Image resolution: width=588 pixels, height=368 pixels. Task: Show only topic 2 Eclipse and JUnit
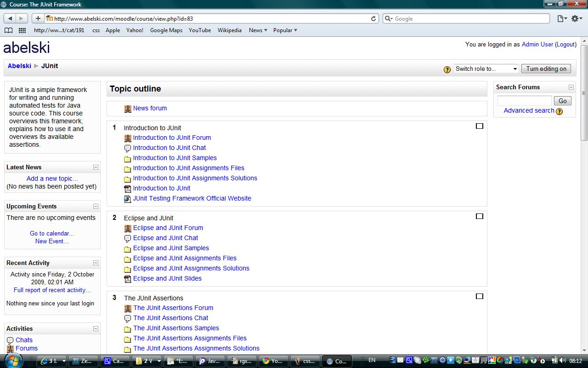tap(479, 216)
